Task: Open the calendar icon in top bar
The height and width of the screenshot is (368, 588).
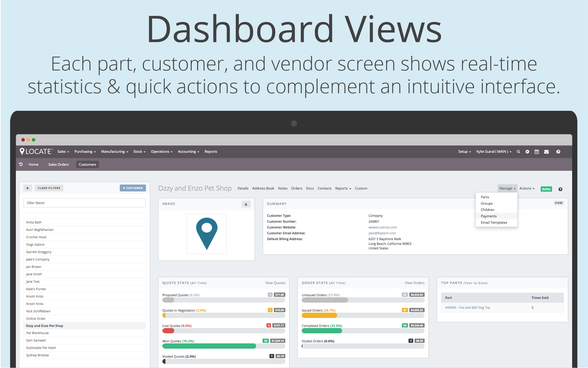Action: (x=536, y=152)
